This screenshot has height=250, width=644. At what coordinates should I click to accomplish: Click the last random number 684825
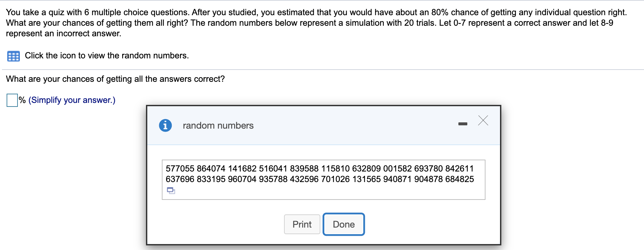pos(459,179)
